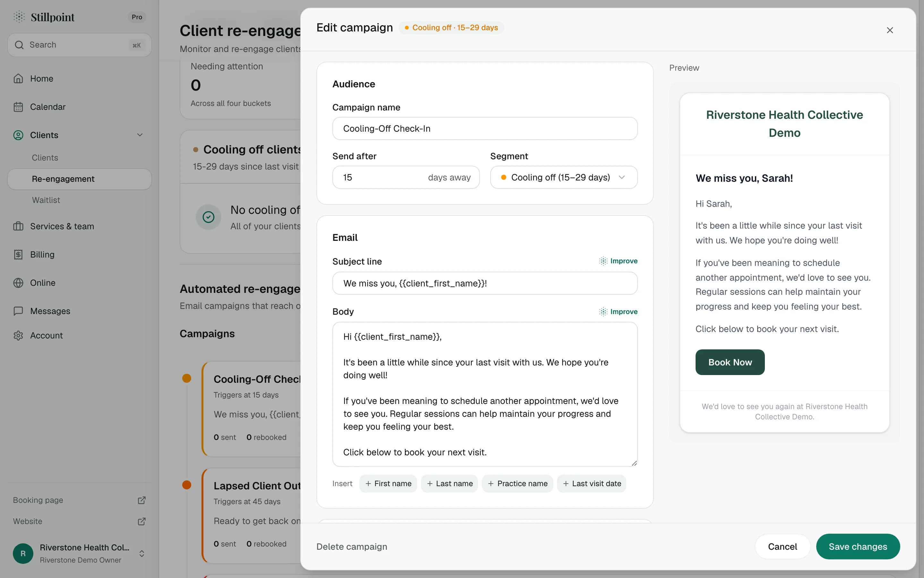
Task: Click the Online globe icon
Action: pyautogui.click(x=18, y=283)
